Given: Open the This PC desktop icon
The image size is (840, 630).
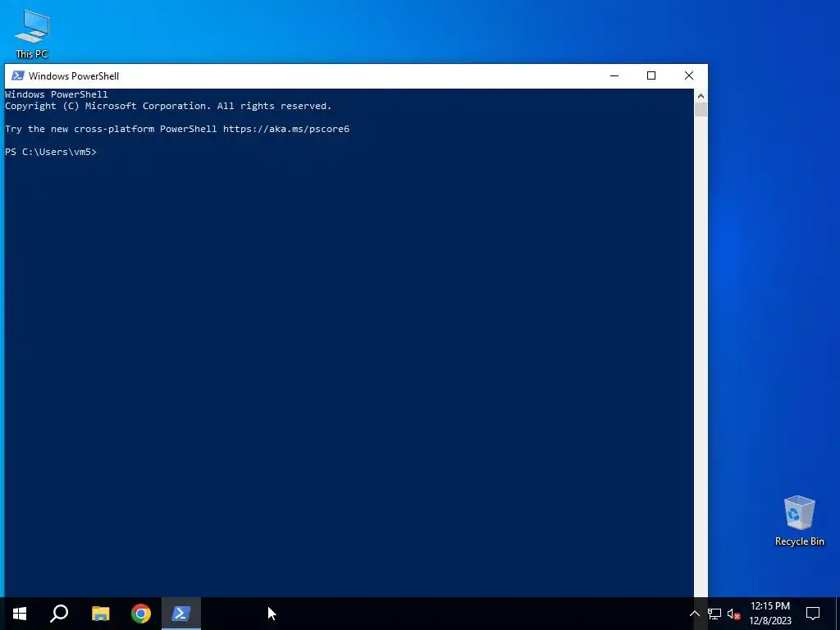Looking at the screenshot, I should tap(32, 34).
